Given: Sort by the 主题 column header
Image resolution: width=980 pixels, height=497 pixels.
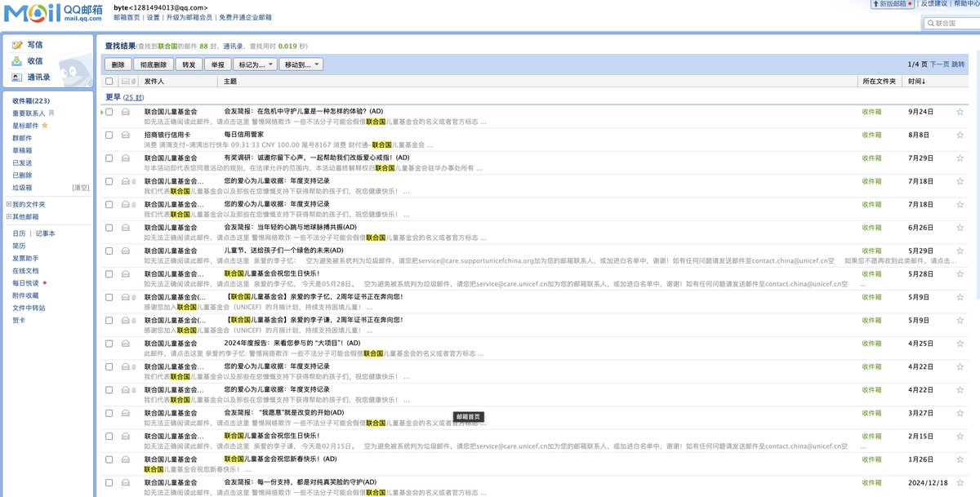Looking at the screenshot, I should coord(230,82).
